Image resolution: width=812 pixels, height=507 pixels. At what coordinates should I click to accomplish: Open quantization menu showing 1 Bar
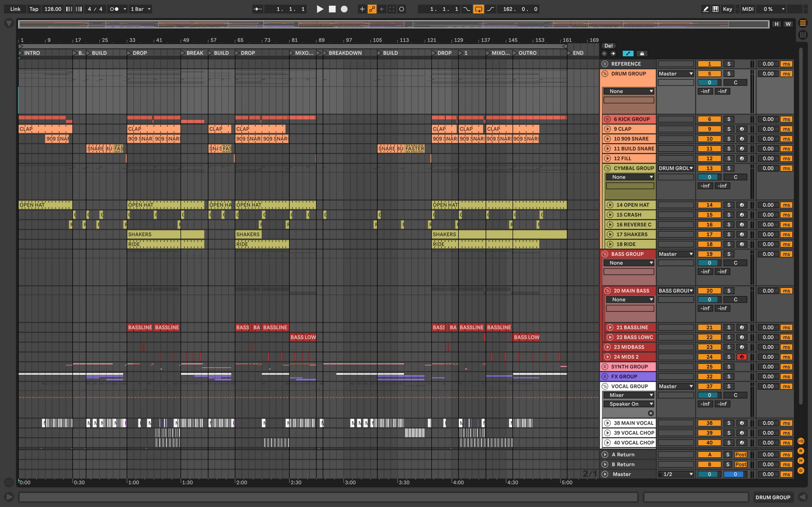(x=141, y=9)
